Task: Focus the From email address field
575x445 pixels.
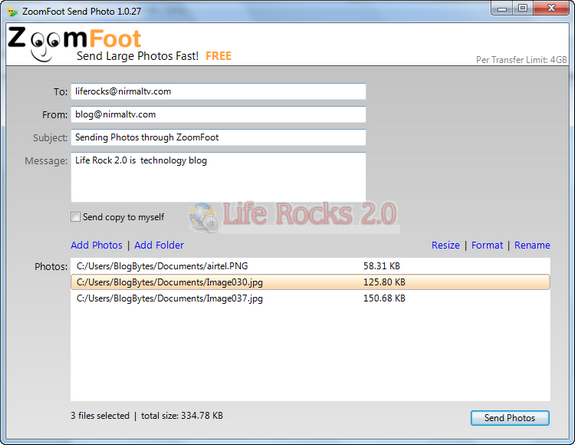Action: [x=218, y=114]
